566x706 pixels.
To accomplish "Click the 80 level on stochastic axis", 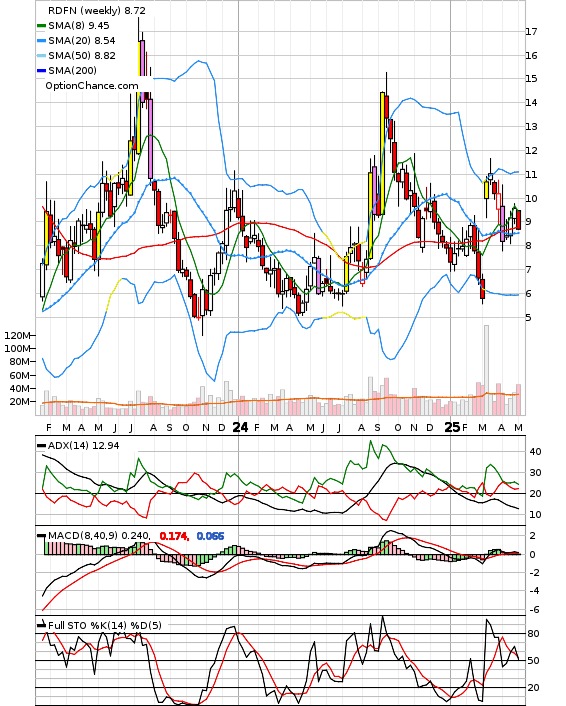I will [x=534, y=634].
